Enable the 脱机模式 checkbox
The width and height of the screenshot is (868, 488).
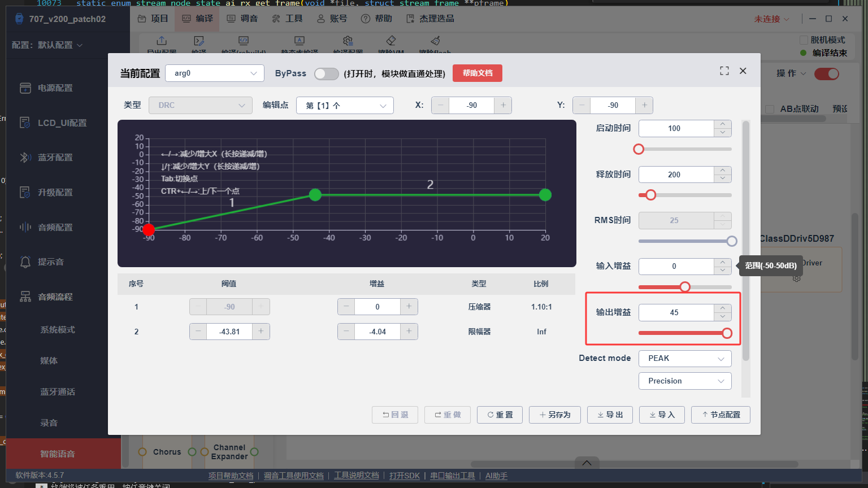804,40
